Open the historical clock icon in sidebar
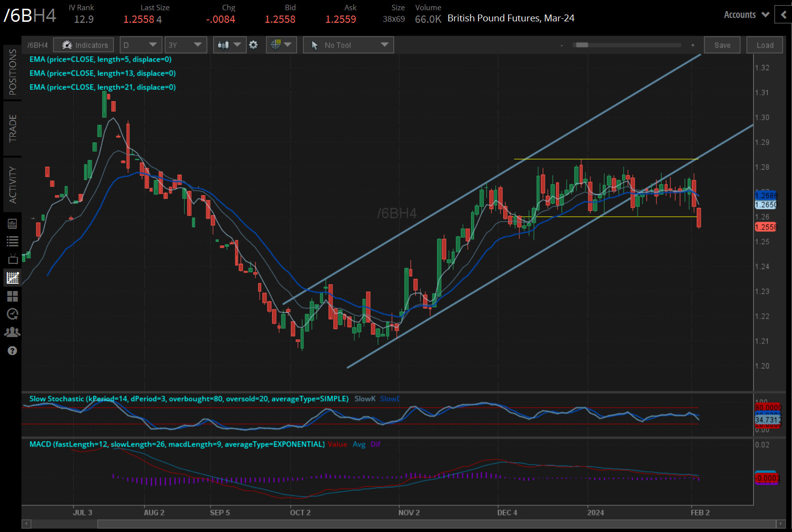 click(x=13, y=314)
